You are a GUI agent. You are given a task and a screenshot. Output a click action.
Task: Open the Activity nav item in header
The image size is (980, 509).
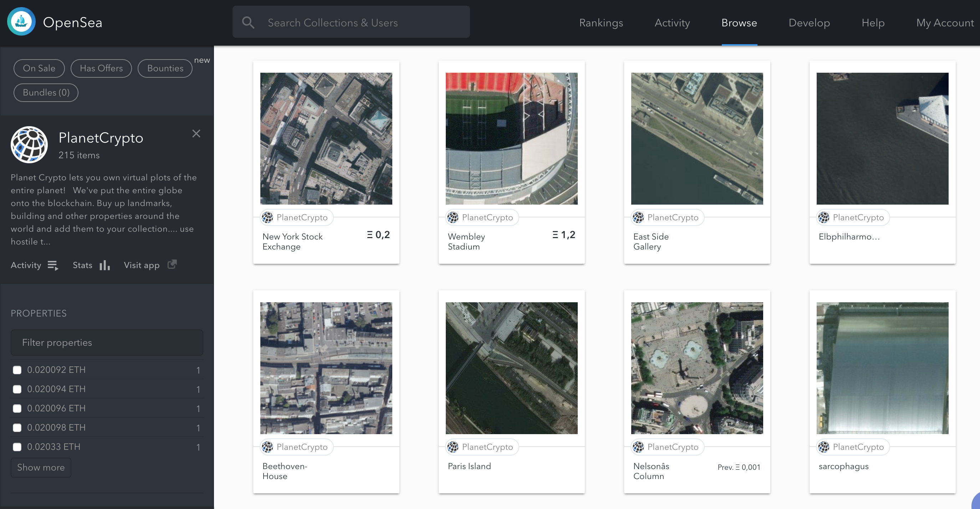click(672, 23)
